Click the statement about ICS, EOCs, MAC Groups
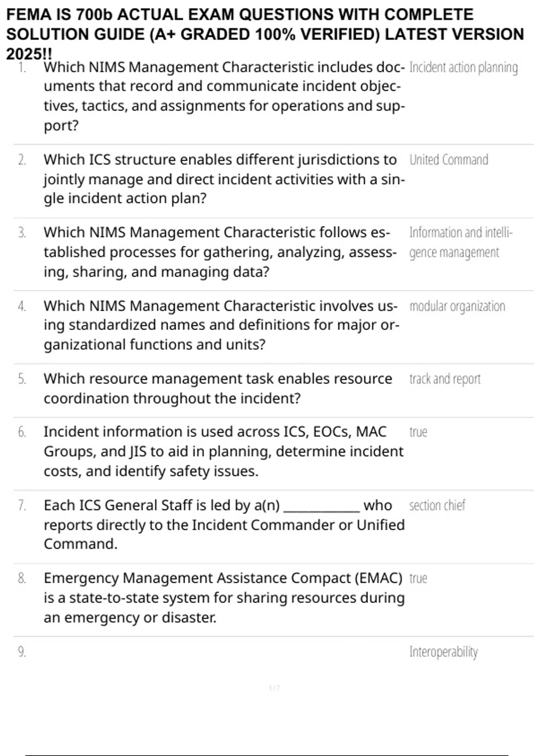The height and width of the screenshot is (756, 534). pyautogui.click(x=223, y=451)
